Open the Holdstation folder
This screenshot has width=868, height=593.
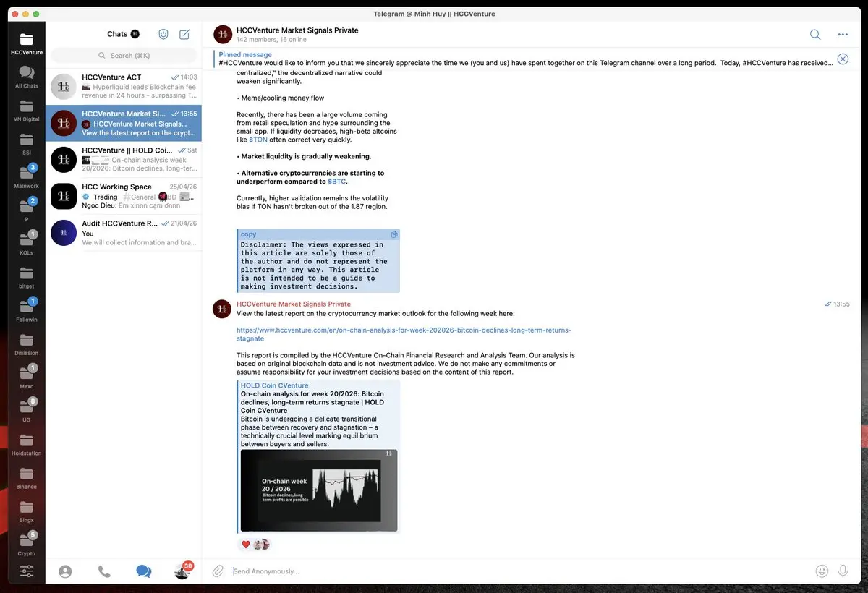(27, 444)
